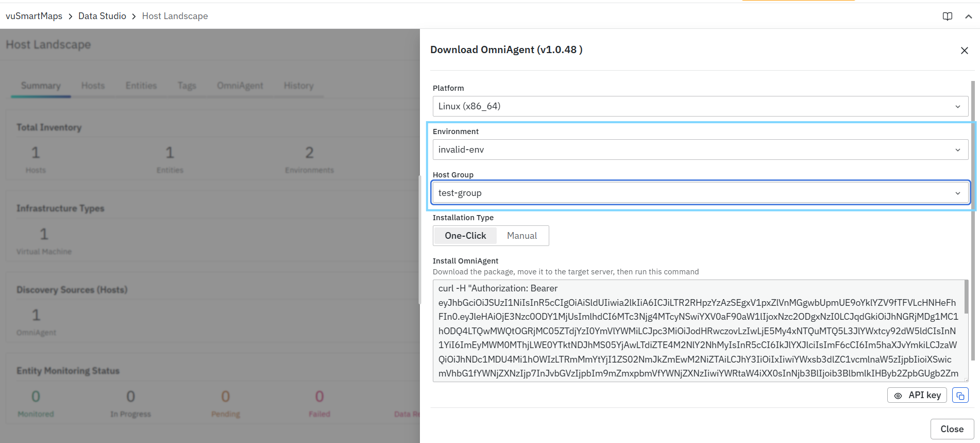
Task: Show the API key
Action: click(917, 396)
